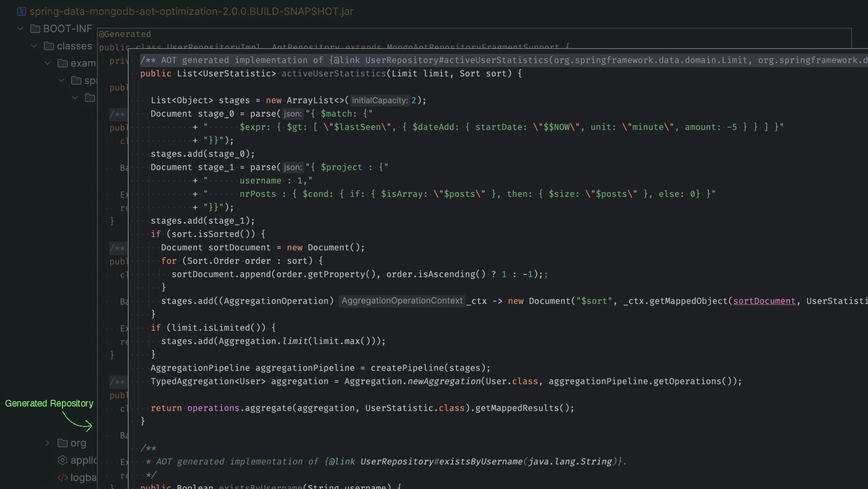Select the spring-data-mongodb-aot-optimization jar file name
Screen dimensions: 868x489
pos(191,11)
